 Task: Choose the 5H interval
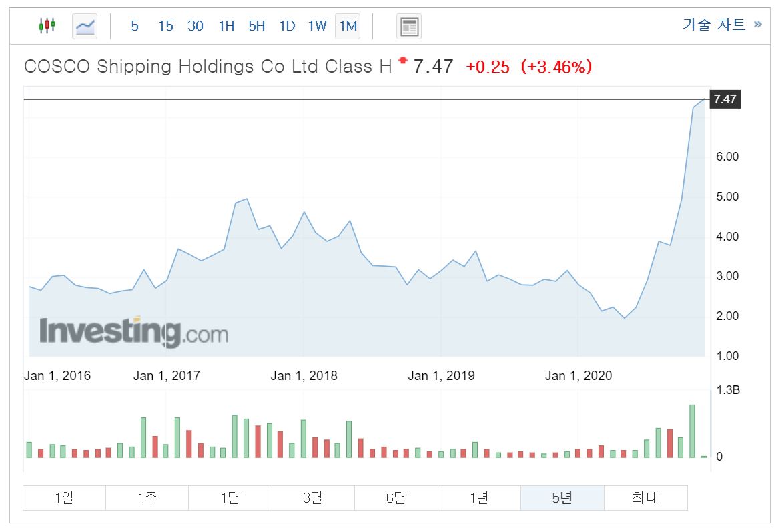(x=257, y=26)
